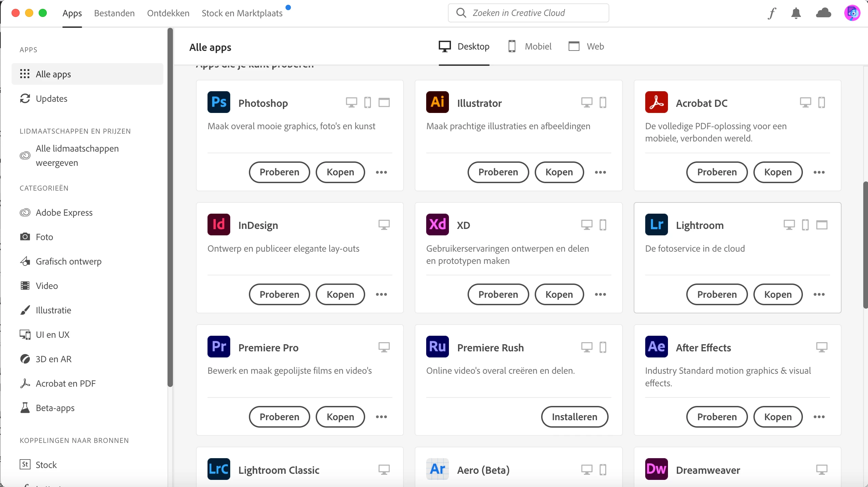The image size is (868, 487).
Task: Click Proberen for InDesign
Action: 279,294
